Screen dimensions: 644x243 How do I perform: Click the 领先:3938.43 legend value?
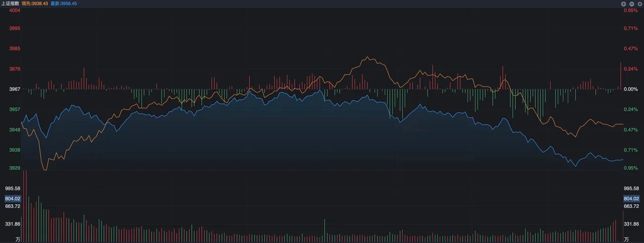[35, 4]
